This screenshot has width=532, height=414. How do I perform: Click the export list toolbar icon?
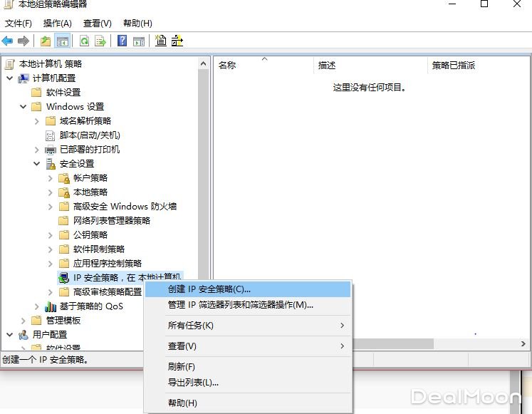click(x=100, y=41)
